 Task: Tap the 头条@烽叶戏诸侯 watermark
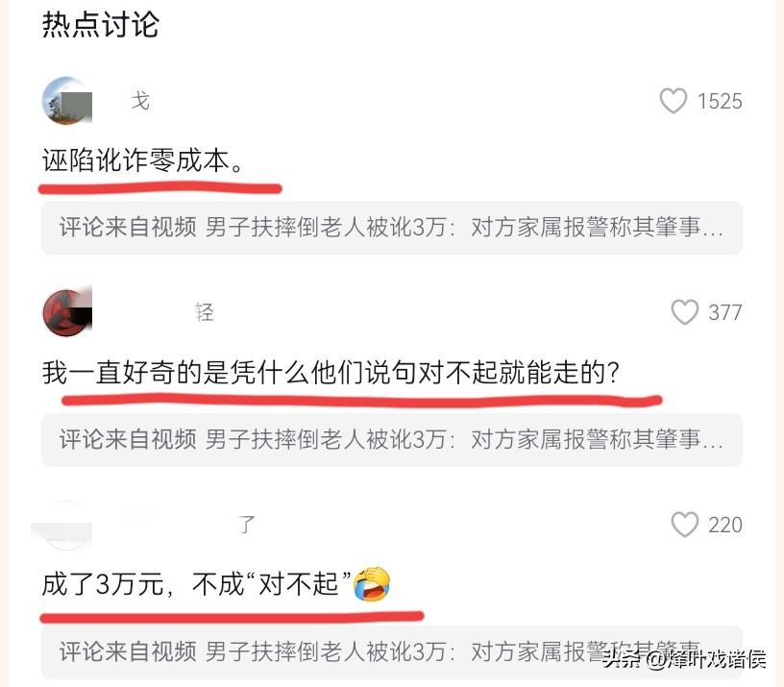tap(684, 659)
